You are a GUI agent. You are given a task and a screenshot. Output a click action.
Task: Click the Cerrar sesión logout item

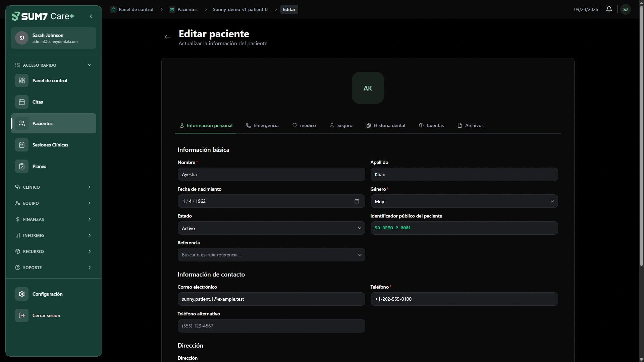pyautogui.click(x=54, y=315)
